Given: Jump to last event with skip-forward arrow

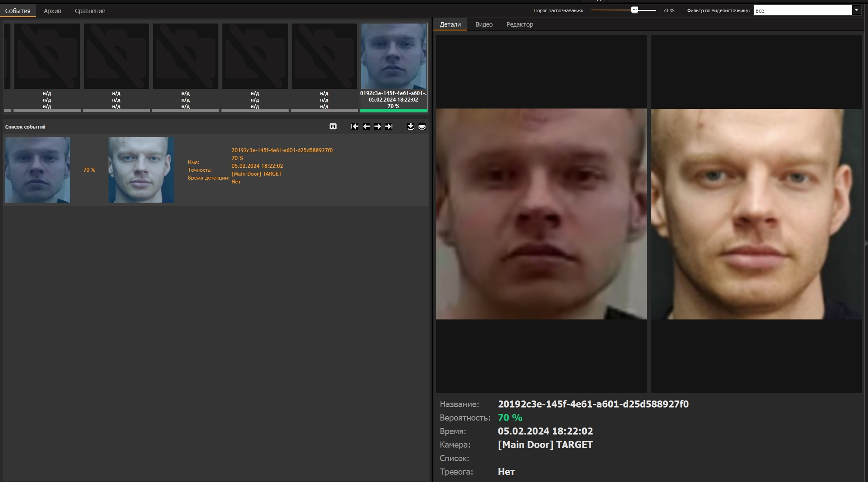Looking at the screenshot, I should pyautogui.click(x=389, y=126).
